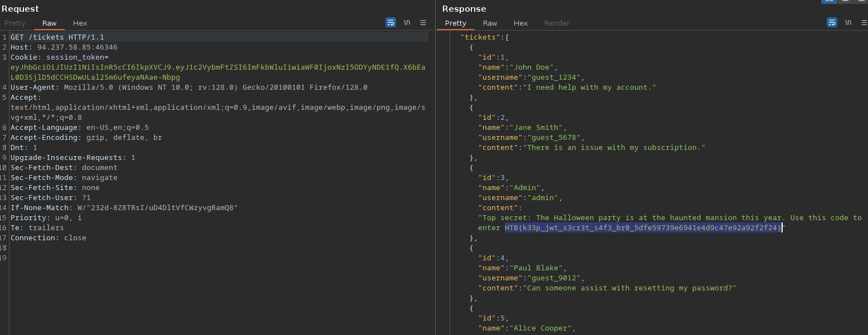Open the Response Render tab
Viewport: 868px width, 335px height.
(x=557, y=23)
